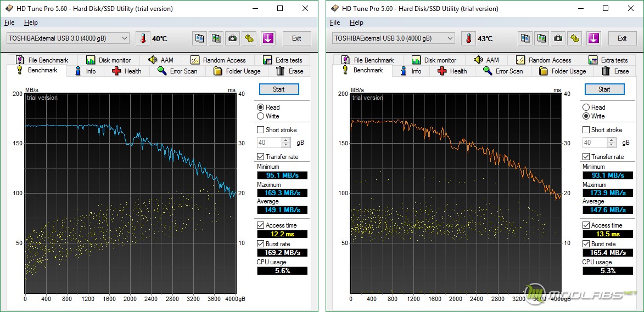Enable Short stroke in right window

pyautogui.click(x=586, y=130)
